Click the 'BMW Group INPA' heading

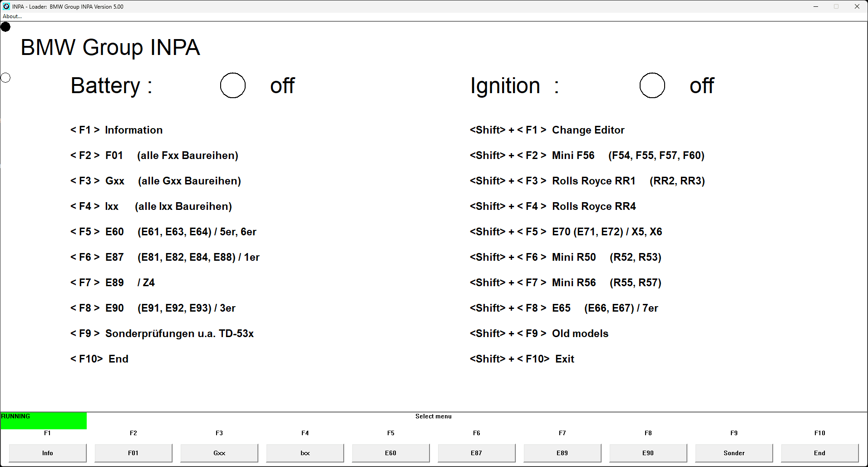point(110,47)
